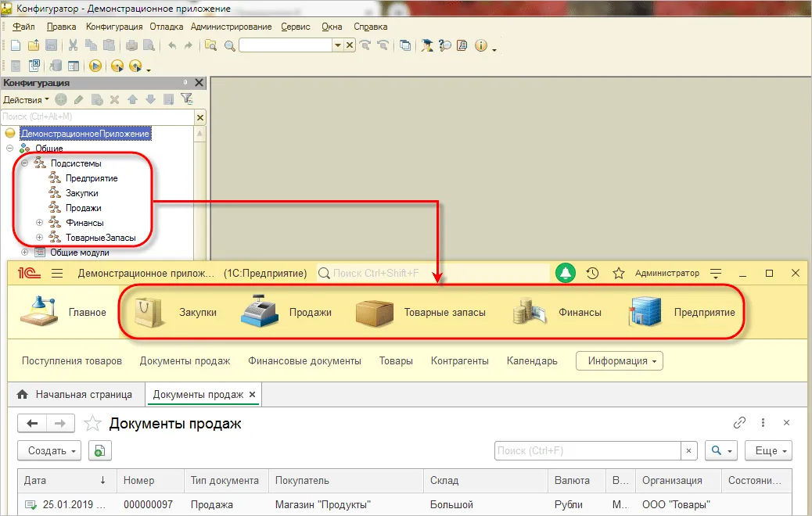Open the Конфигурация menu
812x516 pixels.
(x=114, y=27)
